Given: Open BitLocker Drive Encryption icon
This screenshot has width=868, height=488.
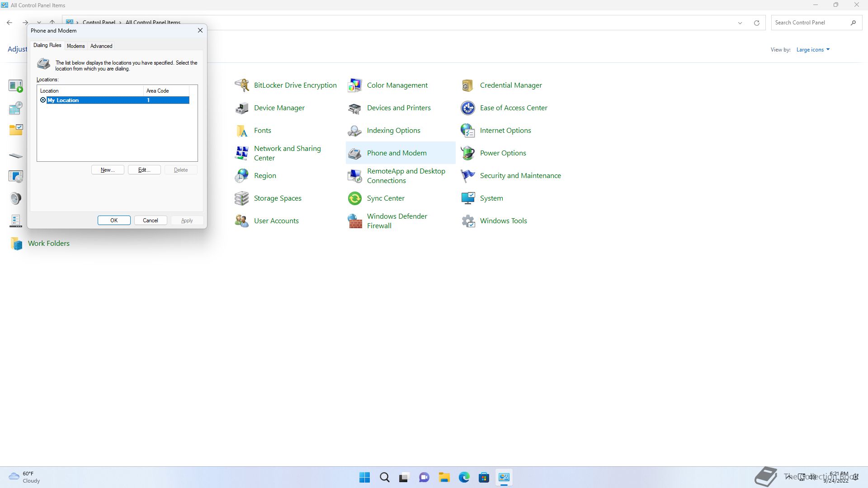Looking at the screenshot, I should (242, 85).
